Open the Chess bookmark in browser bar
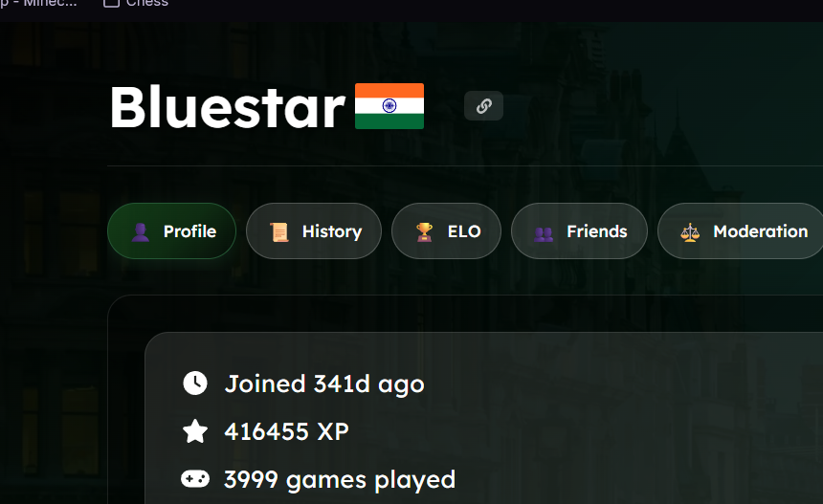Screen dimensions: 823x504 click(136, 3)
